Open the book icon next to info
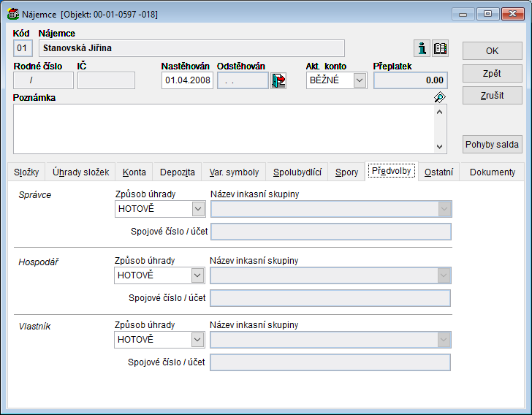 (x=440, y=48)
